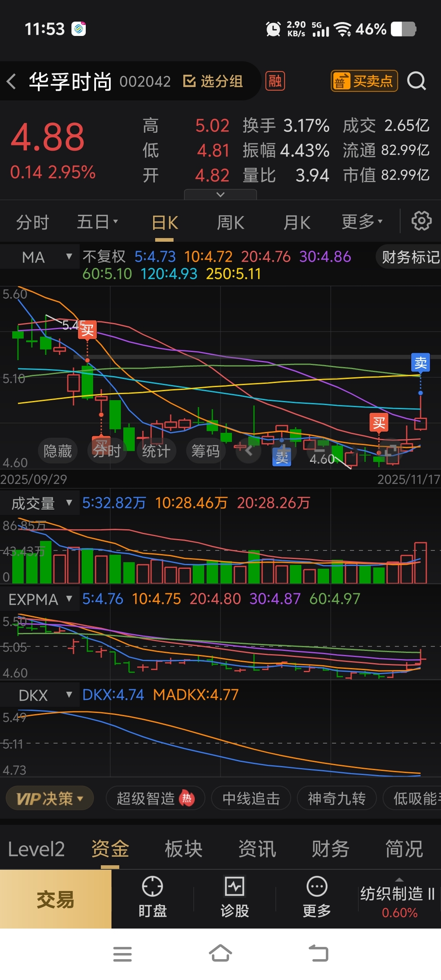Image resolution: width=441 pixels, height=980 pixels.
Task: Switch to 周K weekly chart
Action: coord(231,223)
